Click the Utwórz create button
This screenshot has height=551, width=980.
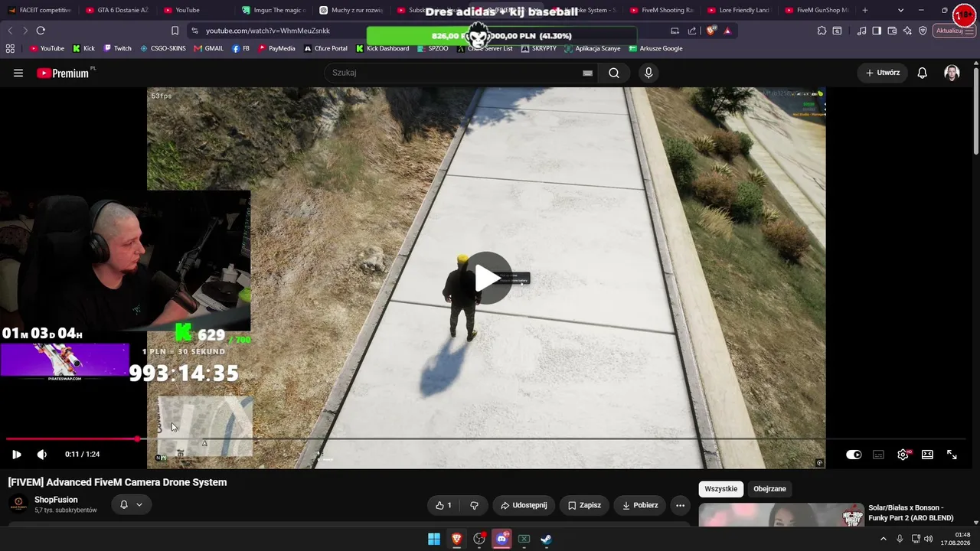pos(883,73)
